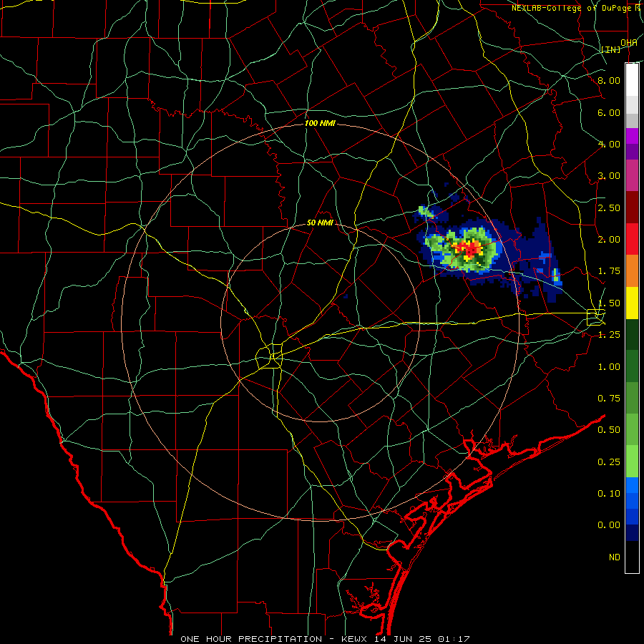Click the 1.25 legend value
The height and width of the screenshot is (644, 644).
click(609, 335)
